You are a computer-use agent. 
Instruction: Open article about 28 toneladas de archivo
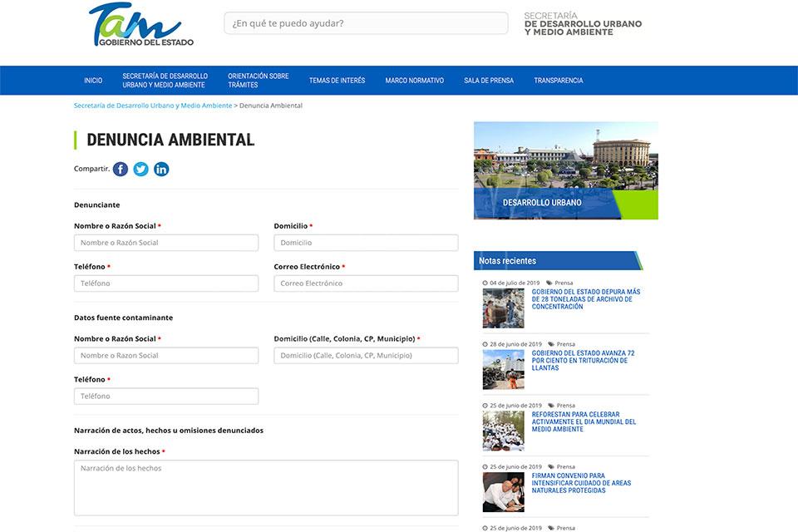click(x=585, y=299)
